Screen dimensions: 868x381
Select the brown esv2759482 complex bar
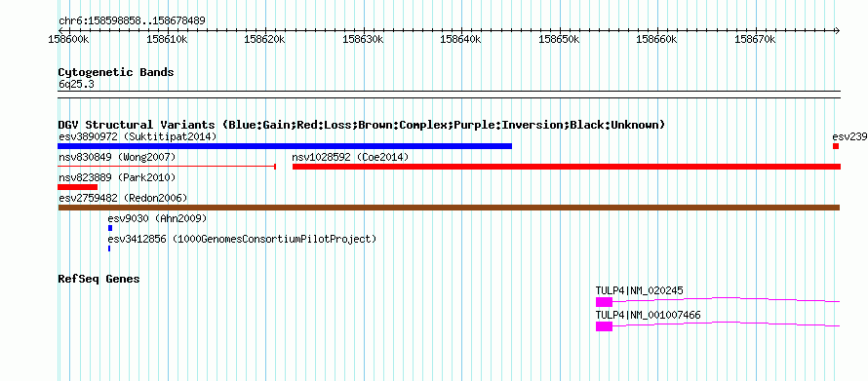[x=449, y=208]
